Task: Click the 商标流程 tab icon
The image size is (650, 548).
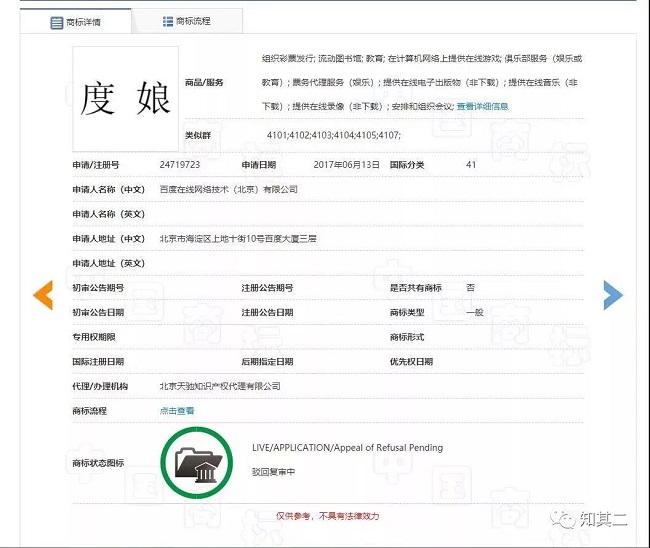Action: click(166, 21)
